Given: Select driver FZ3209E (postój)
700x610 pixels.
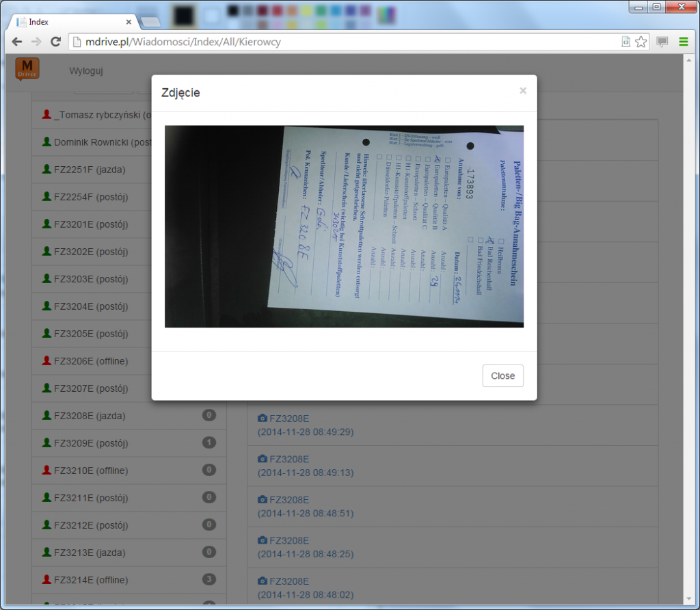Looking at the screenshot, I should click(129, 442).
